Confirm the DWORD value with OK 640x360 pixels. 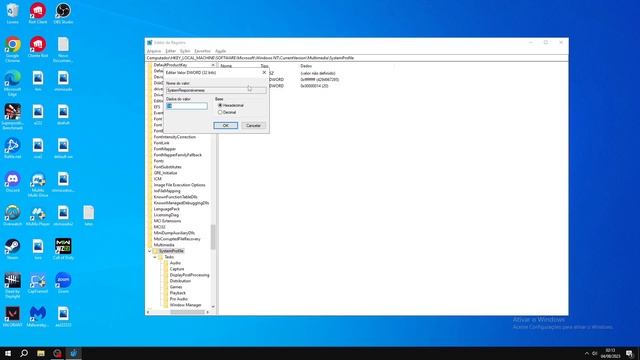(x=225, y=125)
